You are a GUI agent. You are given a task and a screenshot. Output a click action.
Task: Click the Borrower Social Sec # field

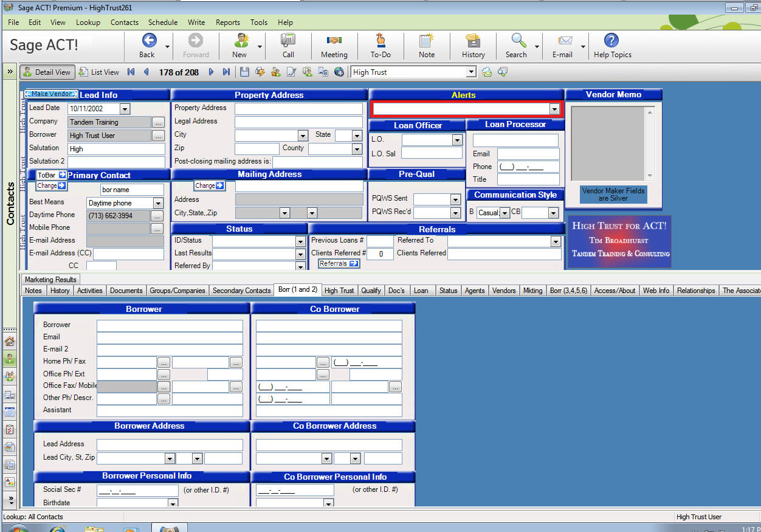(137, 490)
